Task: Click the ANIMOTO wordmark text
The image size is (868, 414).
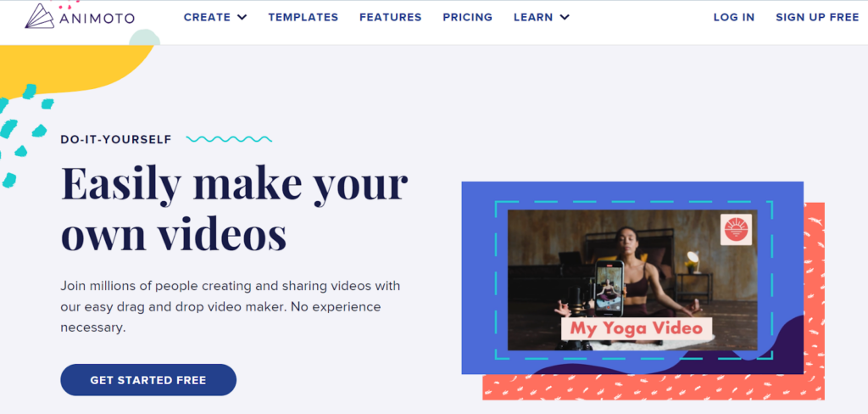Action: (97, 19)
